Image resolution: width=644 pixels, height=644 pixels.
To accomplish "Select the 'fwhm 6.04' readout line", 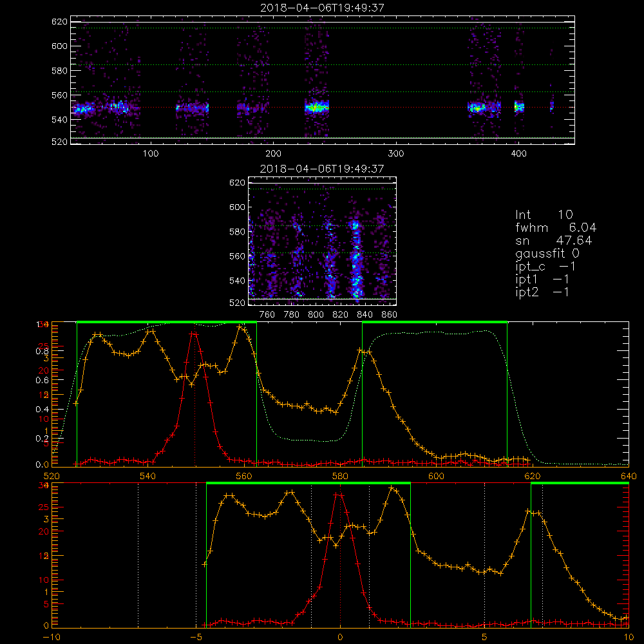I will [556, 227].
